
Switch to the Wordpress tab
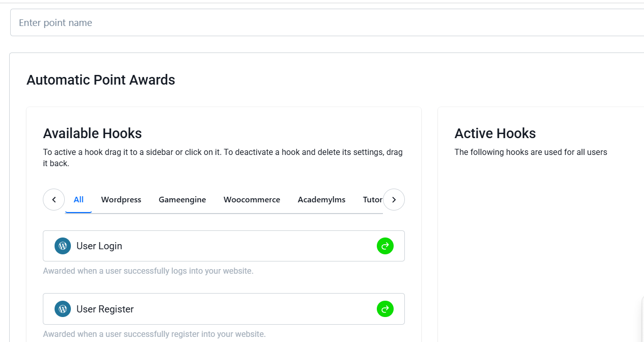[x=121, y=200]
